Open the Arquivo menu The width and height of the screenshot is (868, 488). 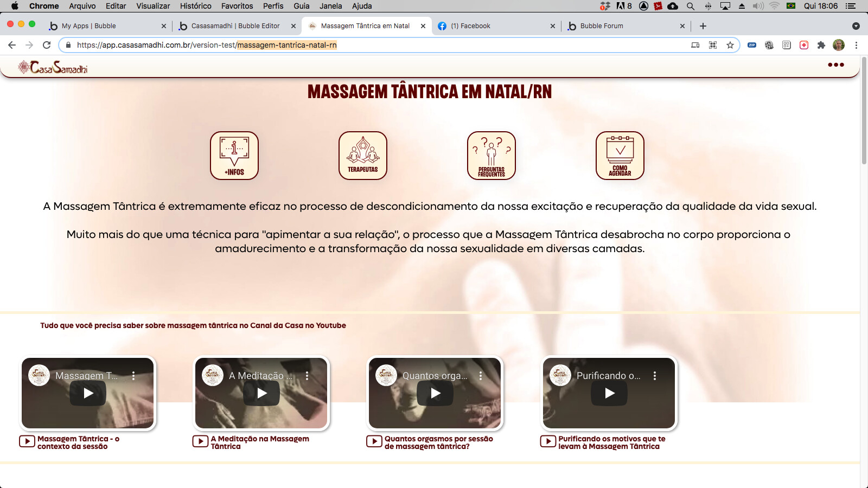(x=82, y=6)
